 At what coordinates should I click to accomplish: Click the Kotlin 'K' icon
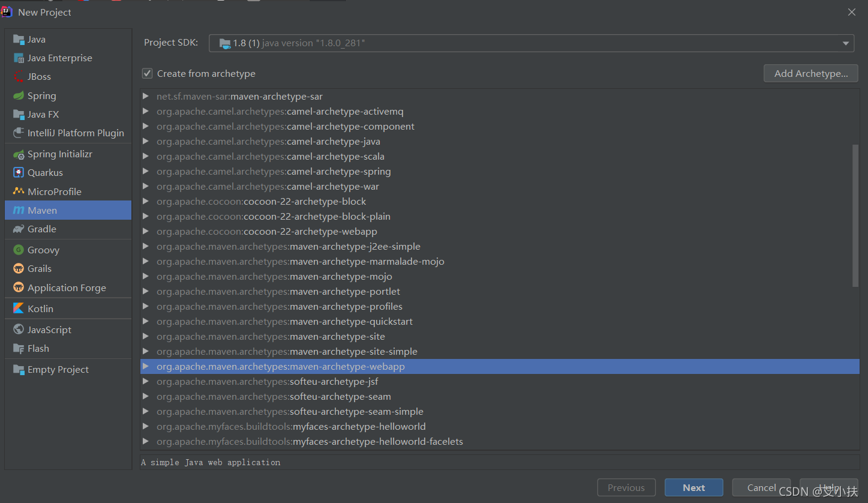pos(19,309)
